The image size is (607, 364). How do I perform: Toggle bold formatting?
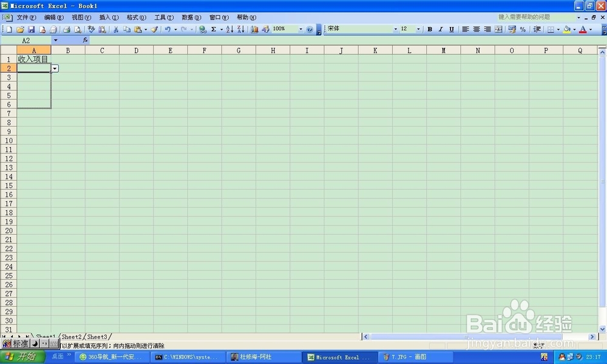pos(430,29)
